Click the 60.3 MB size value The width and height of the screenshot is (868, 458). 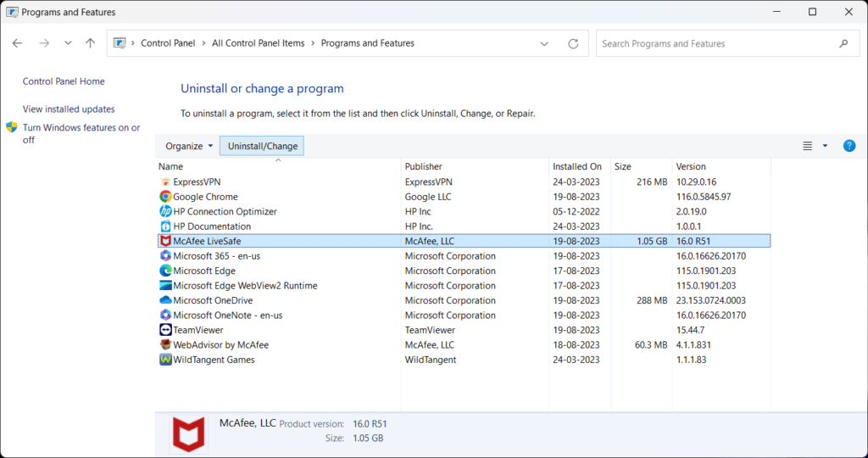[x=651, y=344]
